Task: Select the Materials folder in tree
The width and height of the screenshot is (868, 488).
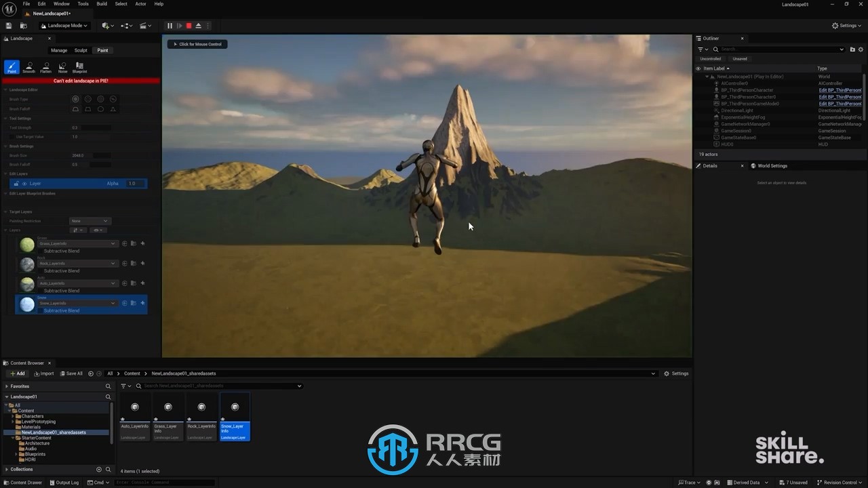Action: click(31, 427)
